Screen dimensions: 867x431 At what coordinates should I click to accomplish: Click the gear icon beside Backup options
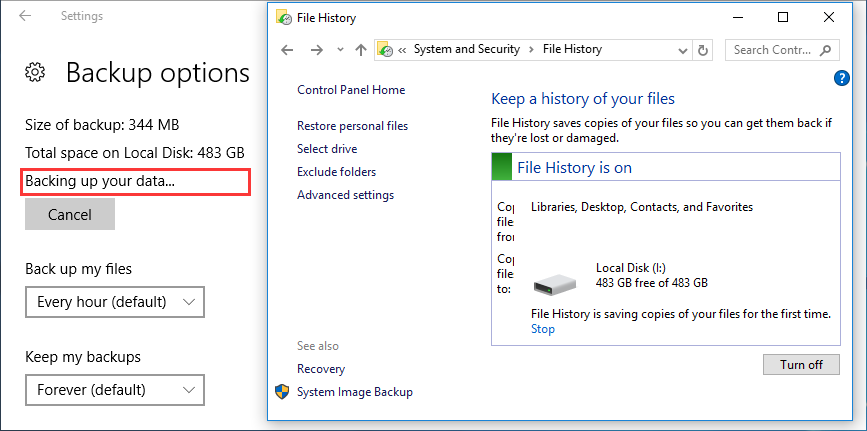pyautogui.click(x=35, y=72)
